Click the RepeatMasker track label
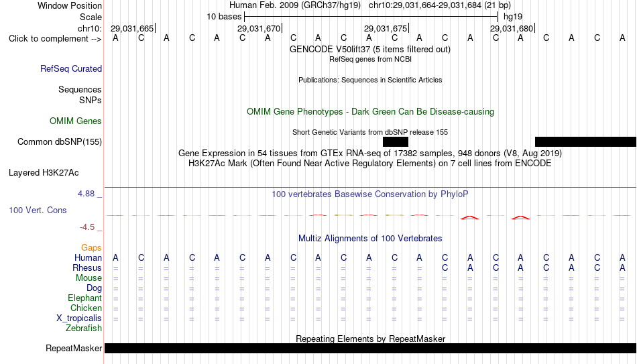637x364 pixels. pyautogui.click(x=74, y=348)
